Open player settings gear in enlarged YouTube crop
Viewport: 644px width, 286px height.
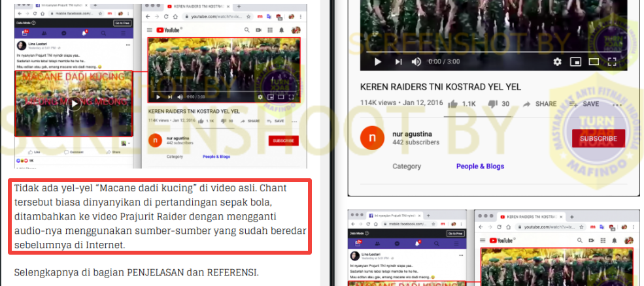(557, 61)
